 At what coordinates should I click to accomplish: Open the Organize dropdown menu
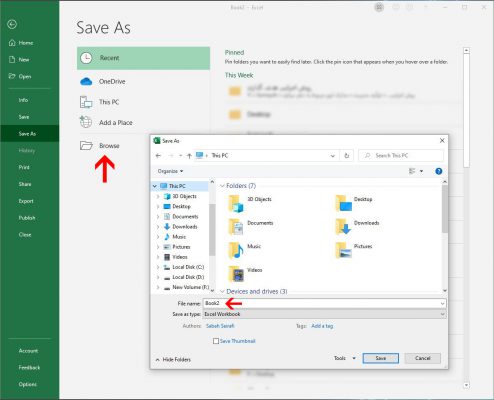coord(170,171)
